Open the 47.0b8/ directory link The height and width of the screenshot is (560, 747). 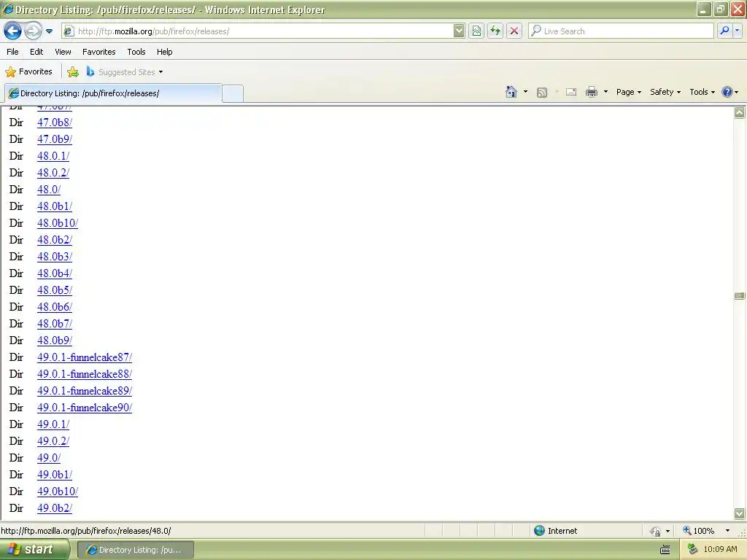pyautogui.click(x=55, y=122)
